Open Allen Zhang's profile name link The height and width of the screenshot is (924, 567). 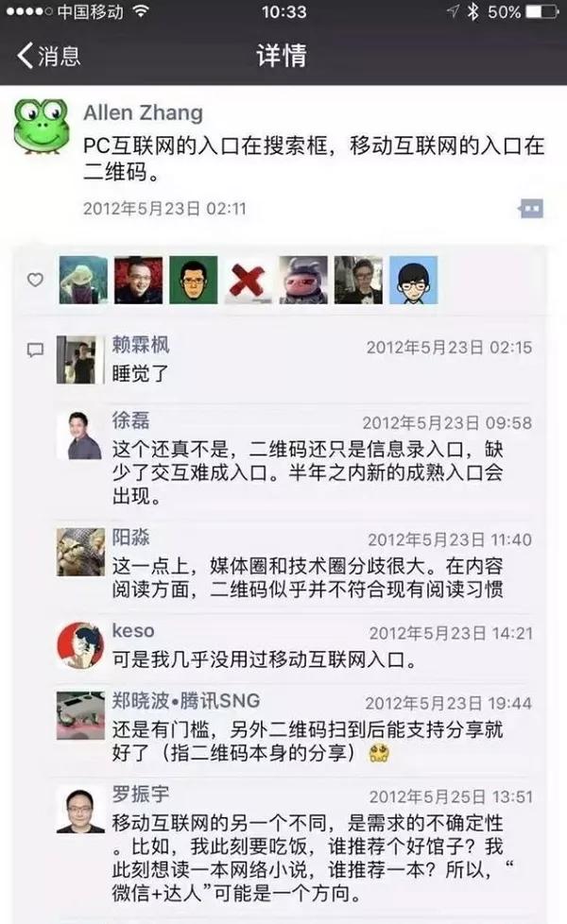pyautogui.click(x=144, y=112)
